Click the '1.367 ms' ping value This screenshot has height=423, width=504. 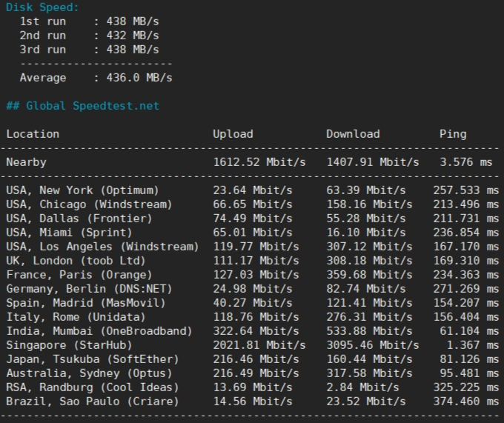(473, 346)
